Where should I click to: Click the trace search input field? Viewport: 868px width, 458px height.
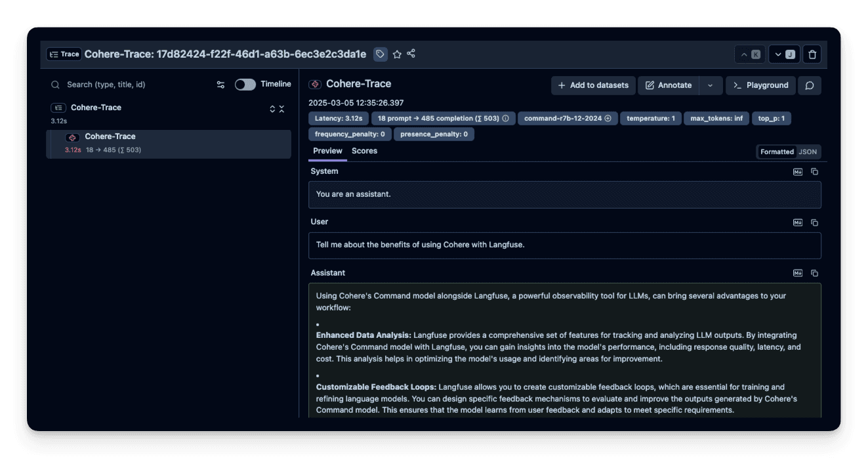(x=131, y=85)
